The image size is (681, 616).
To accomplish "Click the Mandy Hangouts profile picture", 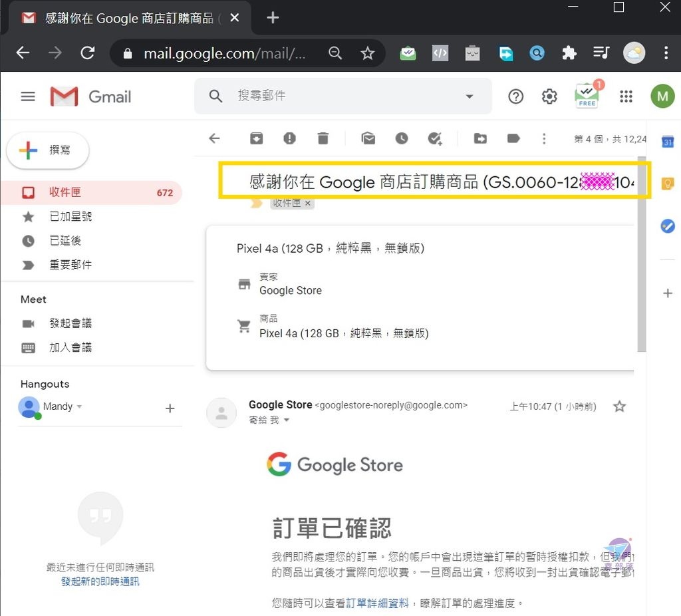I will [29, 408].
